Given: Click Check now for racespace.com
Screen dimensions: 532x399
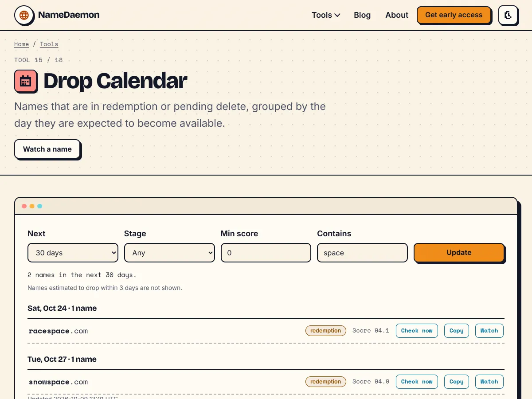Looking at the screenshot, I should coord(417,331).
